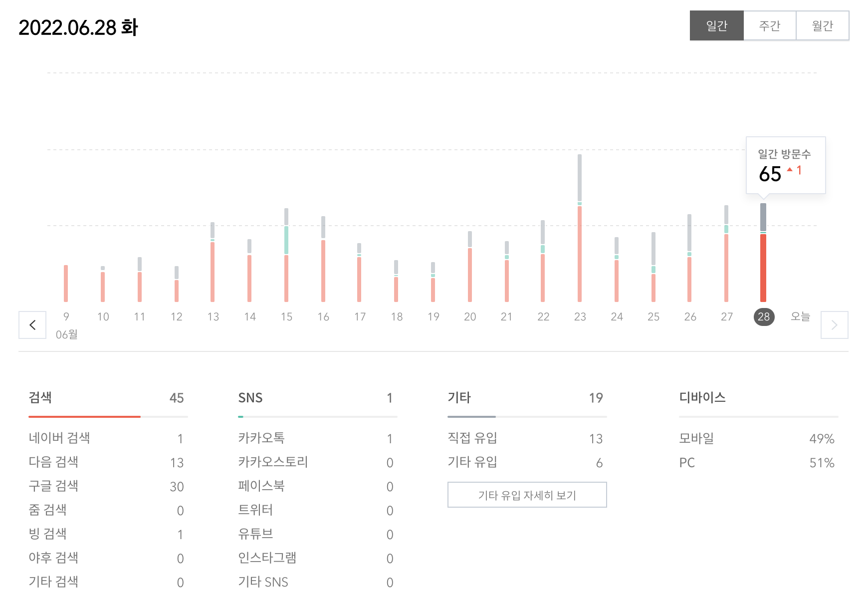Select the bar for June 27
Screen dimensions: 868x608
tap(726, 253)
